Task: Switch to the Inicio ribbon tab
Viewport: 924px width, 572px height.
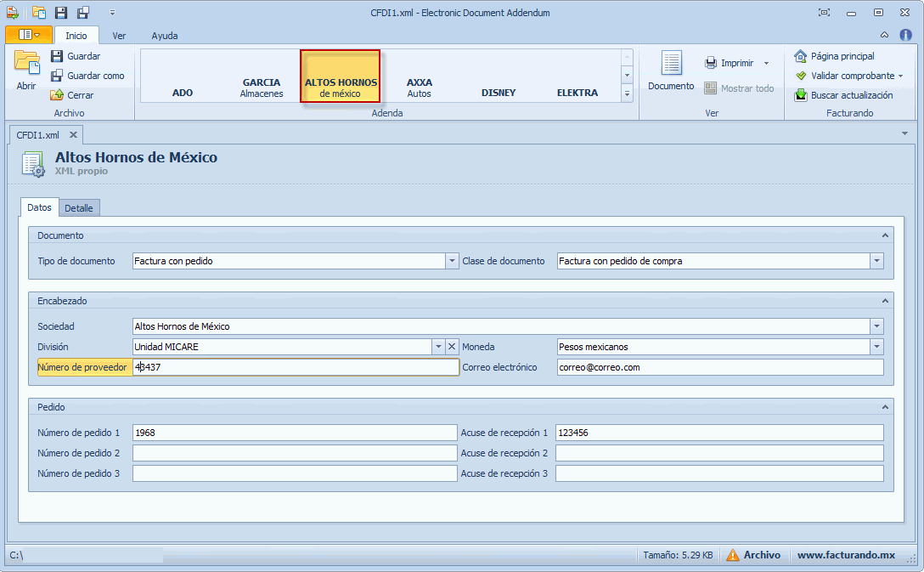Action: point(76,36)
